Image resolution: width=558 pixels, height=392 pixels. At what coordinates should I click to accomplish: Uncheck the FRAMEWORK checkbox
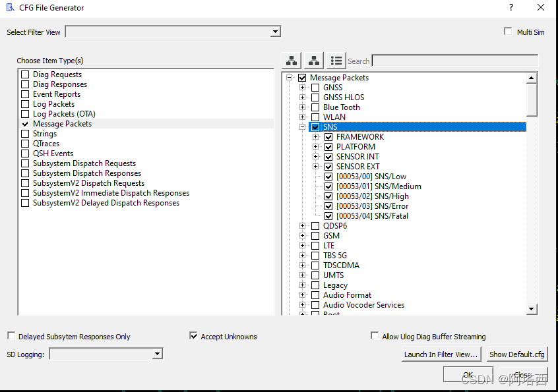(328, 137)
